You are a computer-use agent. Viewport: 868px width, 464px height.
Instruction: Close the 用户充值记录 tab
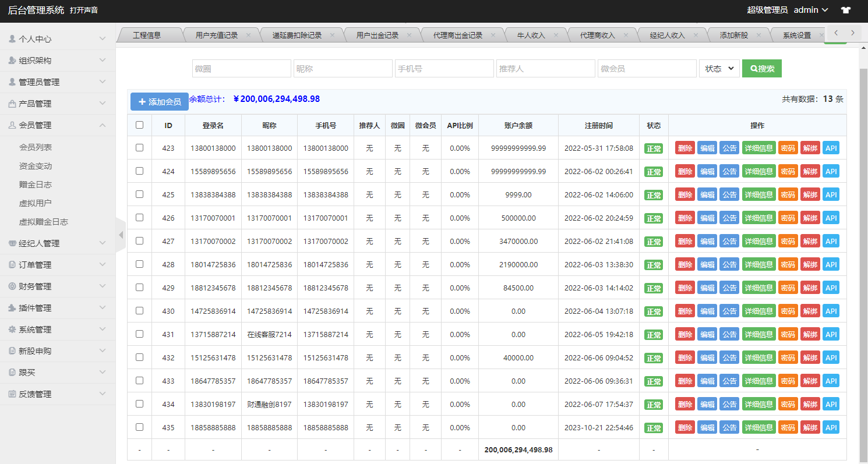tap(249, 35)
